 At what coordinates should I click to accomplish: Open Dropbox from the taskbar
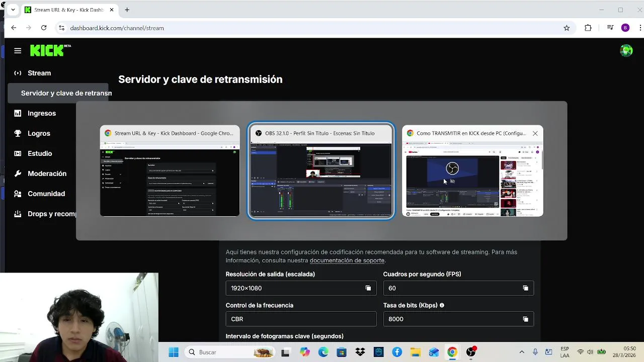tap(360, 352)
